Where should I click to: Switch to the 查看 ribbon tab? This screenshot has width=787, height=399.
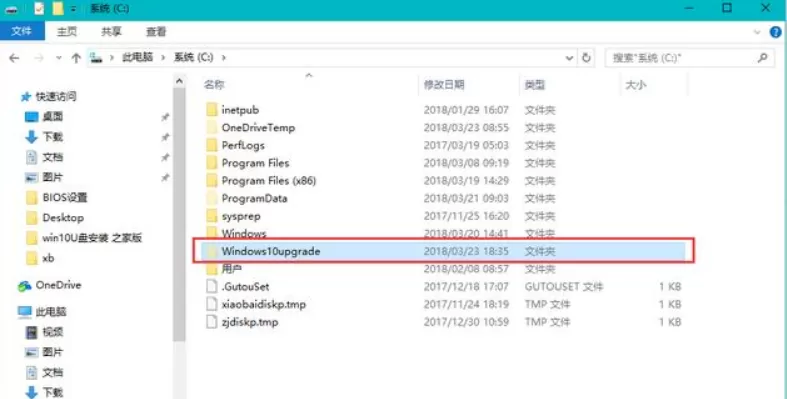click(156, 32)
